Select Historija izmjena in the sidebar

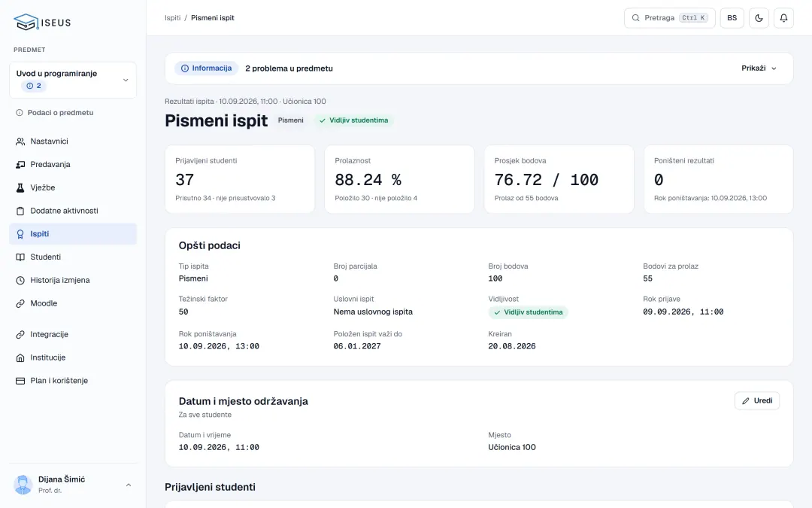(x=73, y=281)
